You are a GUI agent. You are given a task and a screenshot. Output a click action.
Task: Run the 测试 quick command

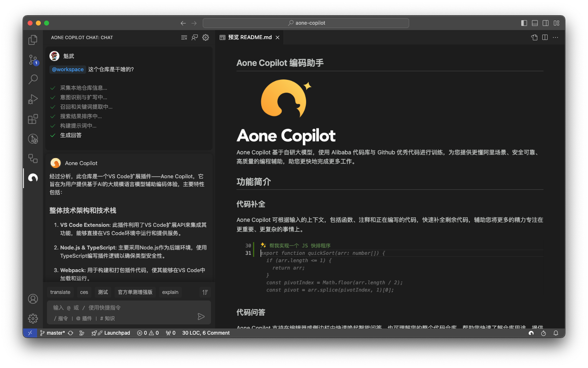pyautogui.click(x=103, y=292)
